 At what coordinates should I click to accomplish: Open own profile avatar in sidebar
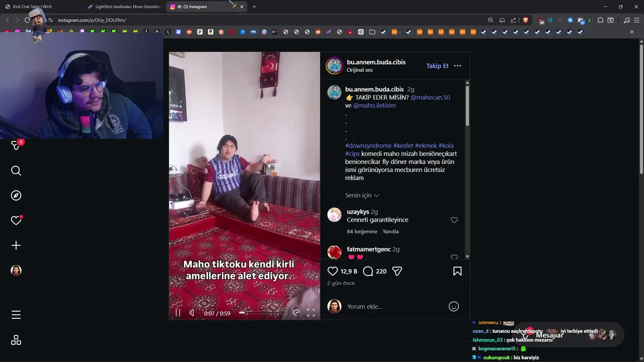(x=16, y=270)
